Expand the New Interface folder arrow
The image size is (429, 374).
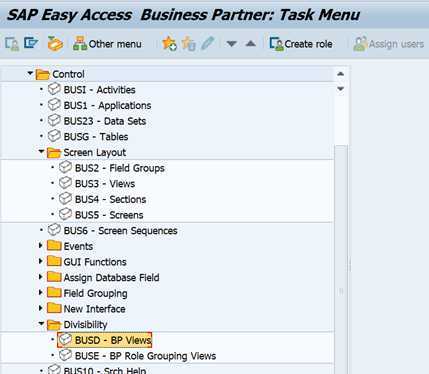click(41, 308)
